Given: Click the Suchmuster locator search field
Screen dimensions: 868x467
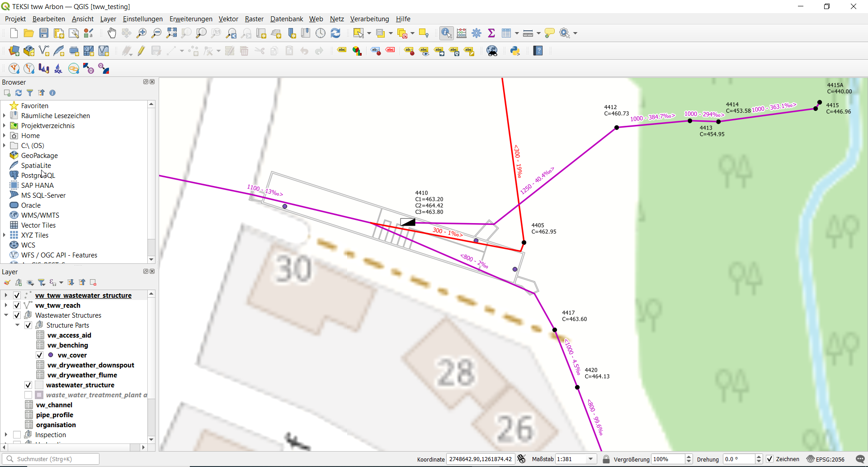Looking at the screenshot, I should point(51,459).
